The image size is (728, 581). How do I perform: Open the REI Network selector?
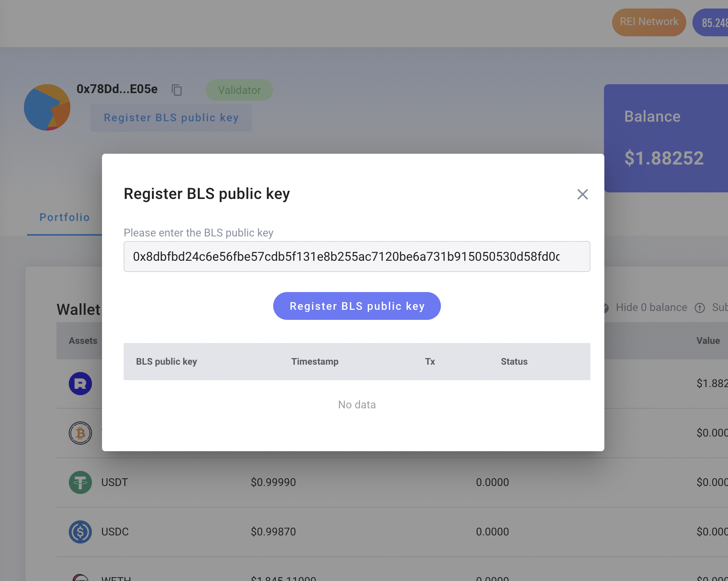tap(649, 22)
